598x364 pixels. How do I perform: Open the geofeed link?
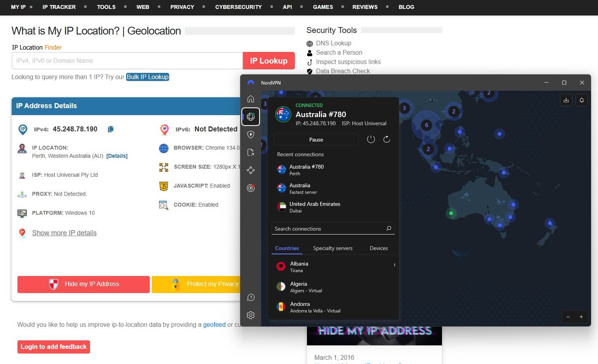coord(214,324)
